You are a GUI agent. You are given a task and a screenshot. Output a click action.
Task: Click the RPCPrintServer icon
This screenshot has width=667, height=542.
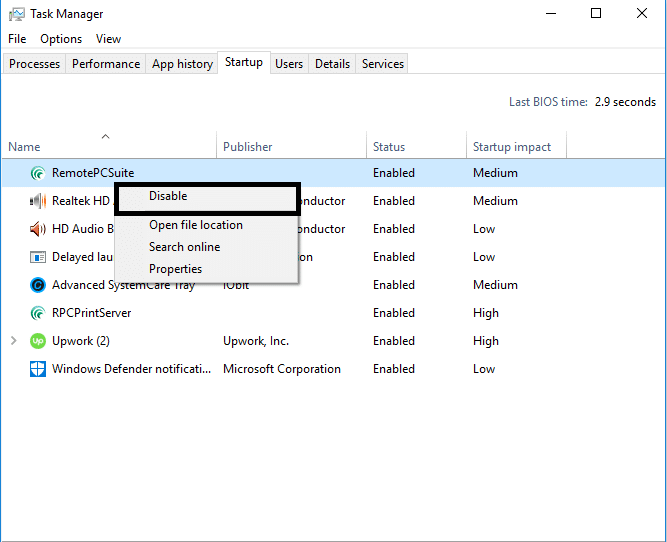38,313
